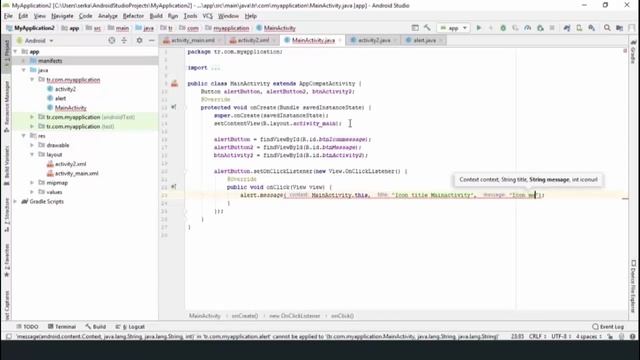Select alert class in project tree
The image size is (640, 360).
pyautogui.click(x=60, y=98)
